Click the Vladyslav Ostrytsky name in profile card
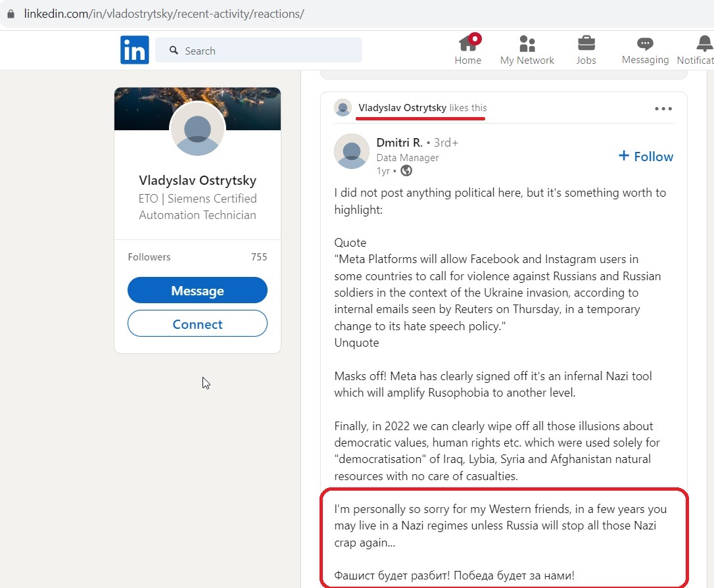Image resolution: width=714 pixels, height=588 pixels. 198,180
